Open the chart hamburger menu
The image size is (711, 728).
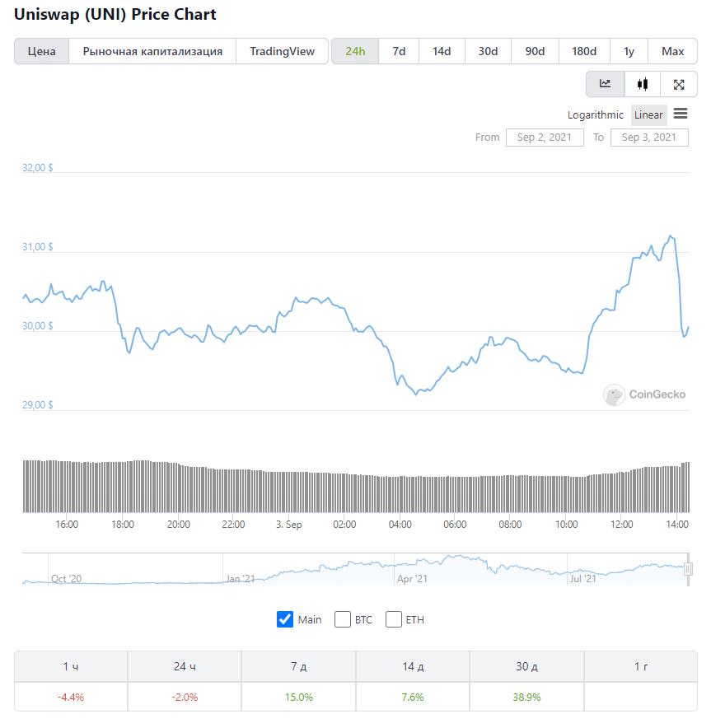coord(681,114)
